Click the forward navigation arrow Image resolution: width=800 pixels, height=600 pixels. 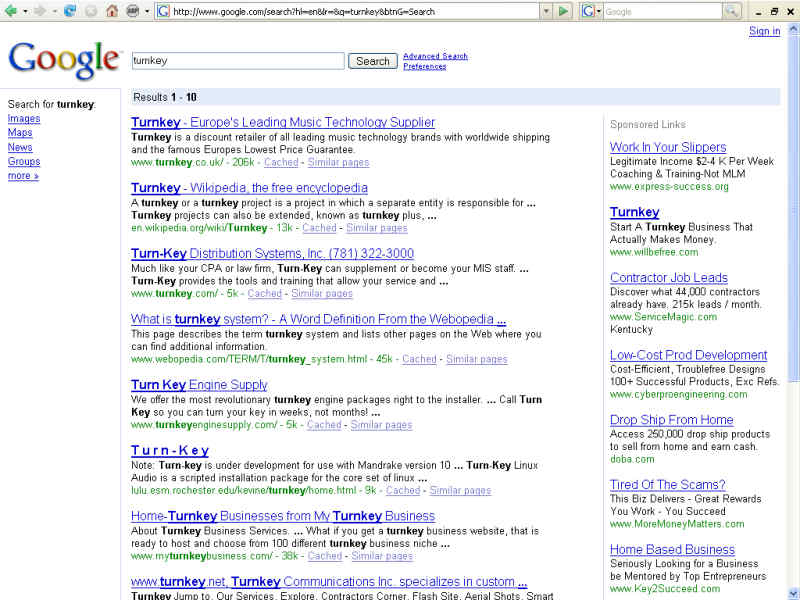(x=39, y=11)
